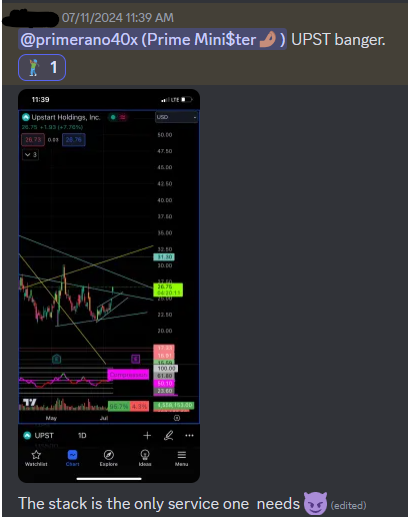Click the Upstart Holdings, Inc. symbol title

pyautogui.click(x=66, y=117)
